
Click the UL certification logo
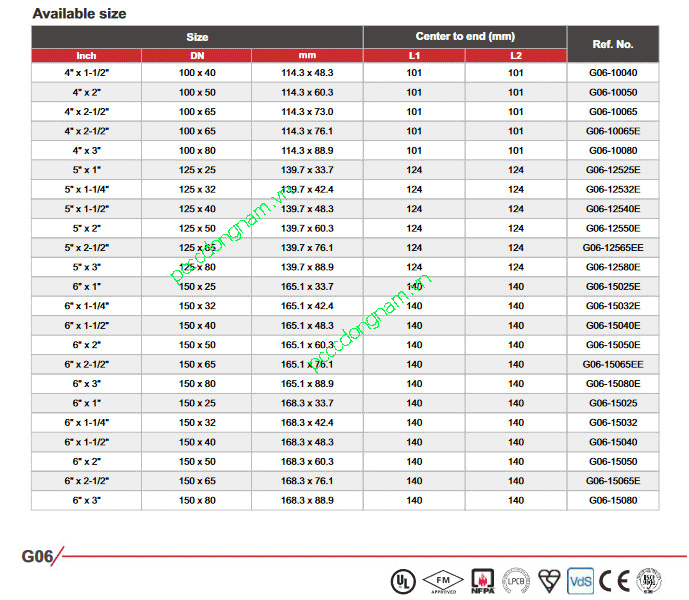pos(402,580)
